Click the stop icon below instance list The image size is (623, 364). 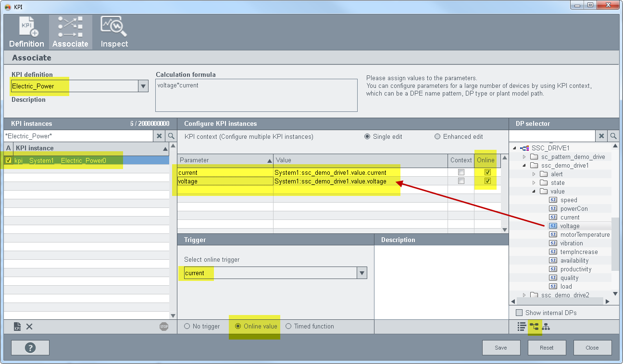point(164,327)
